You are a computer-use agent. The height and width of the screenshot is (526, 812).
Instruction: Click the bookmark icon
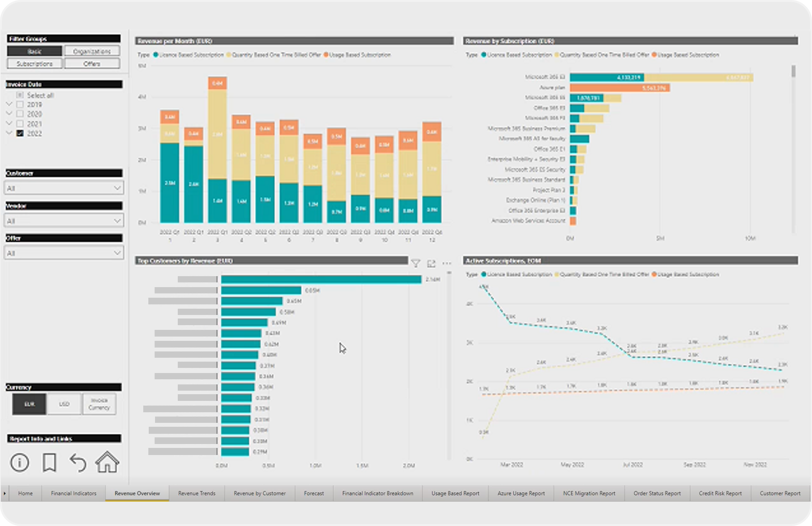(x=49, y=462)
